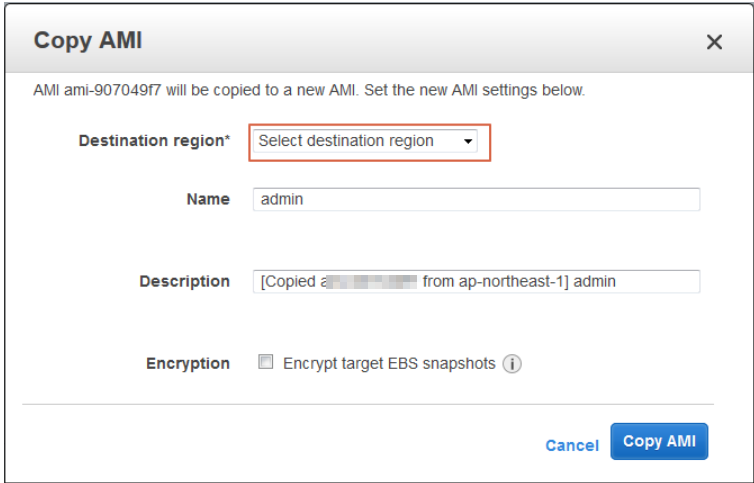Cancel the AMI copy
754x483 pixels.
click(572, 445)
